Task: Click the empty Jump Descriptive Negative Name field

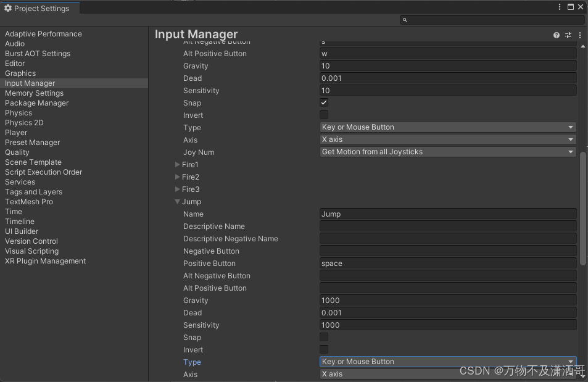Action: point(448,239)
